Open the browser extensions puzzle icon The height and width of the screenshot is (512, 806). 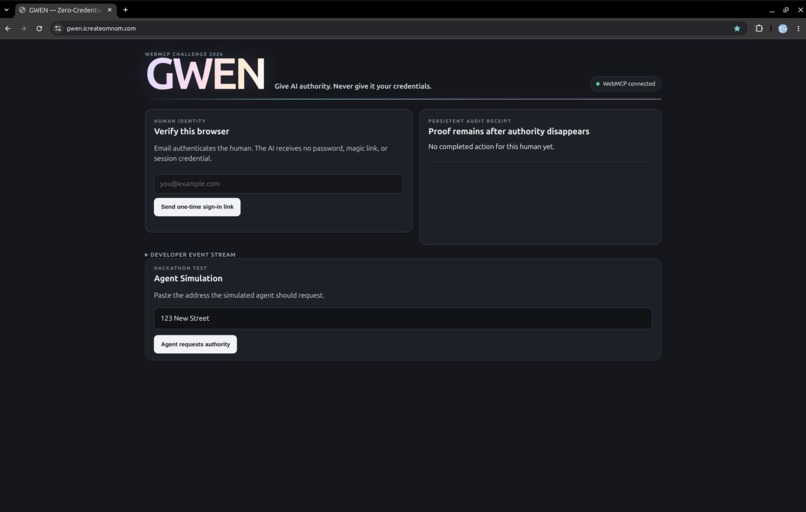coord(759,29)
